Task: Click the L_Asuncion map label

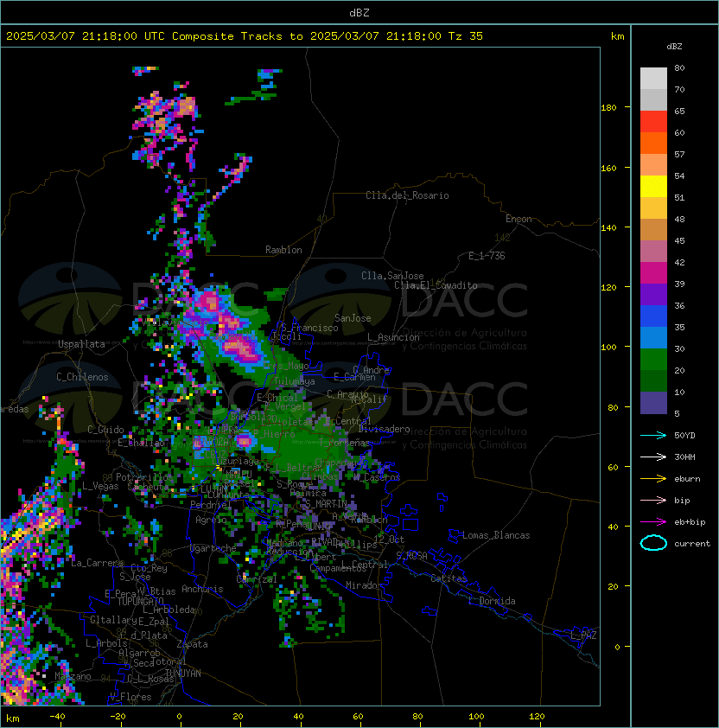Action: point(393,337)
